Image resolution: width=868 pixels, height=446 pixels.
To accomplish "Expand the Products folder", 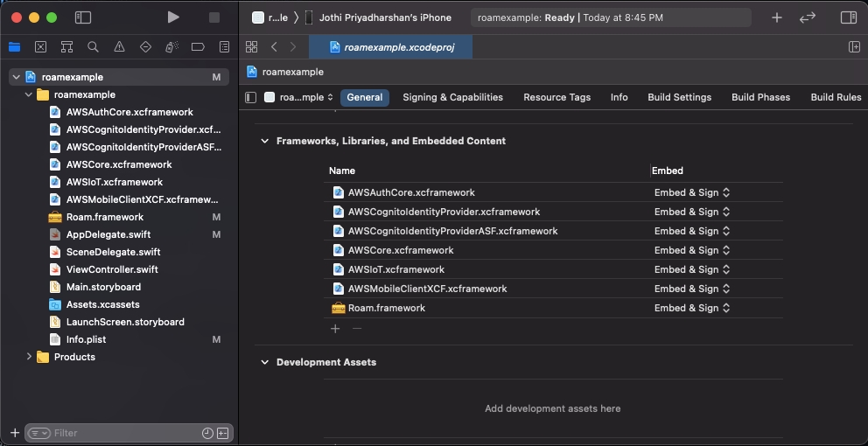I will pyautogui.click(x=29, y=357).
